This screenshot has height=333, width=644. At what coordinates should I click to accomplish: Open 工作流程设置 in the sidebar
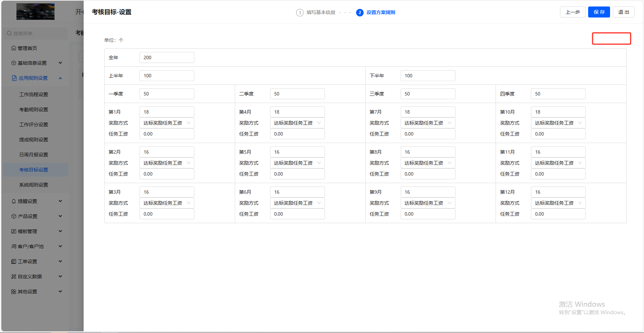pos(34,94)
